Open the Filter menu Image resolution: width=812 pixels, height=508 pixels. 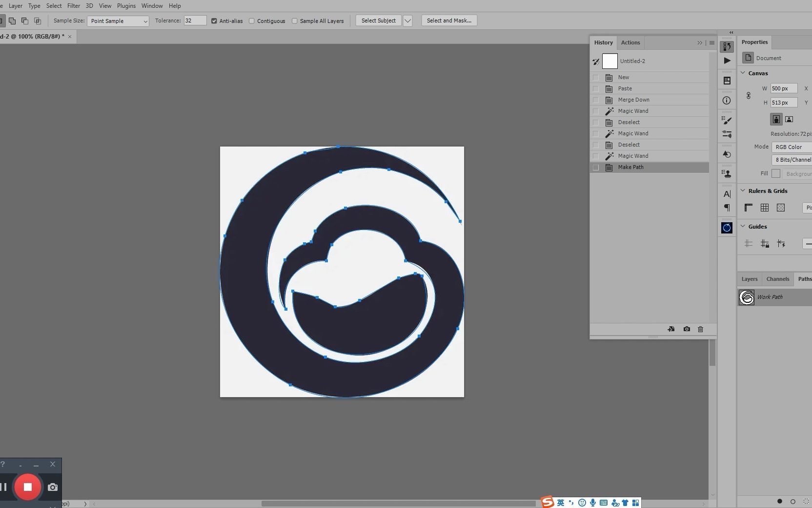point(74,6)
